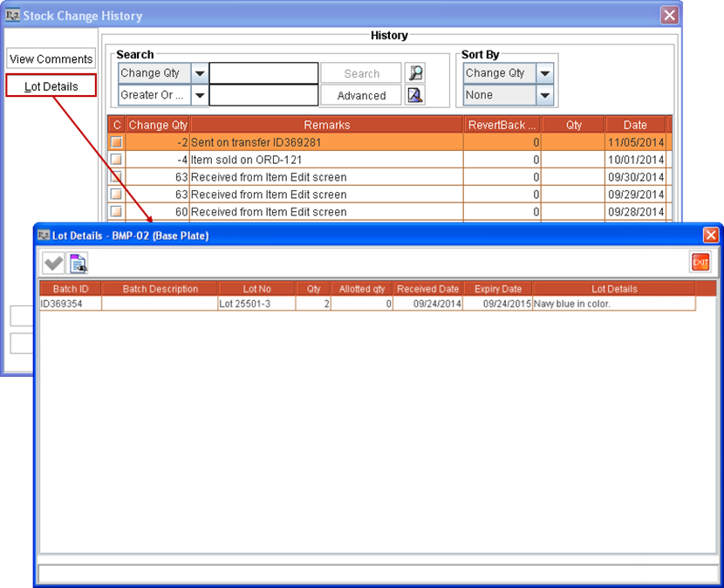
Task: Click the Advanced search button
Action: click(361, 95)
